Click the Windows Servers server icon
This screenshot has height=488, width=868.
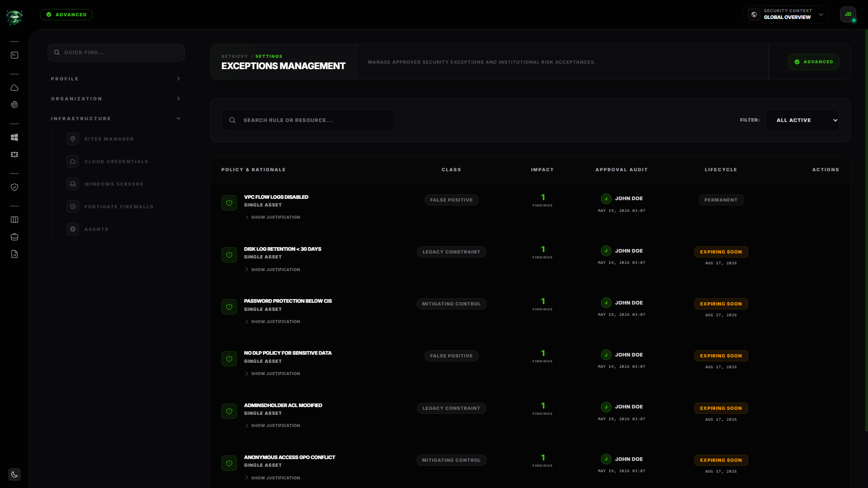pyautogui.click(x=73, y=184)
